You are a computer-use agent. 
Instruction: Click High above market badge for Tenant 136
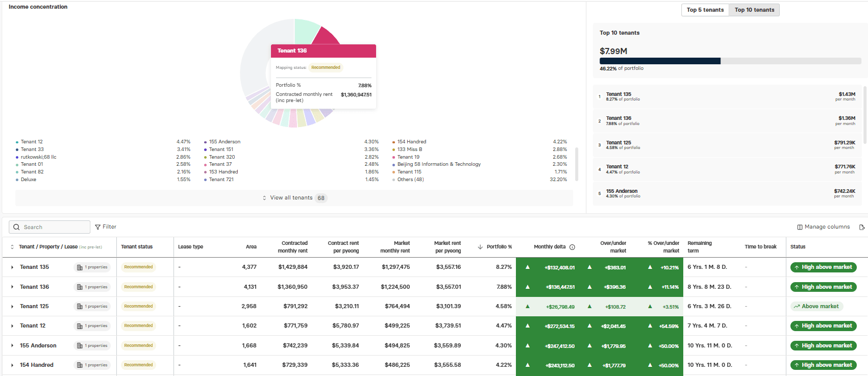click(823, 287)
